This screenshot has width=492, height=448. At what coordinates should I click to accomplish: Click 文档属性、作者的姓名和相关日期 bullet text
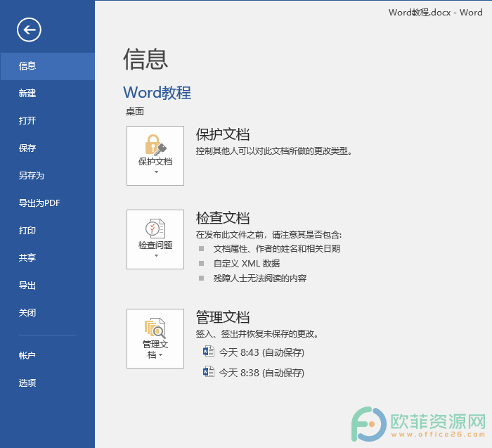[x=277, y=249]
